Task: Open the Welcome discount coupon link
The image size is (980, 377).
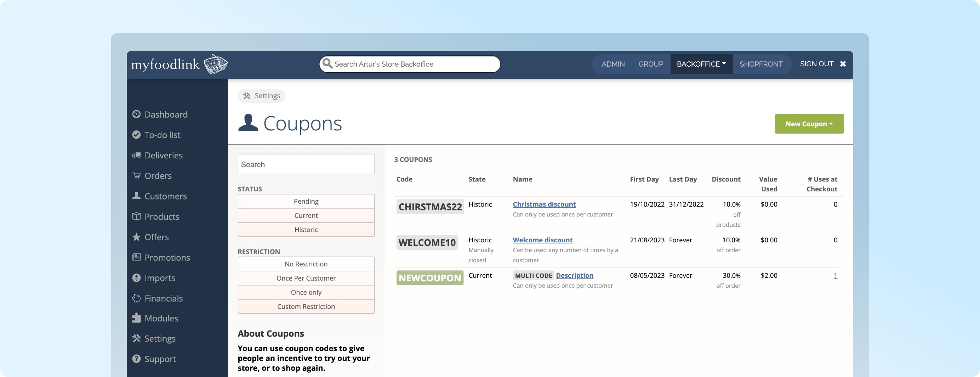Action: 542,240
